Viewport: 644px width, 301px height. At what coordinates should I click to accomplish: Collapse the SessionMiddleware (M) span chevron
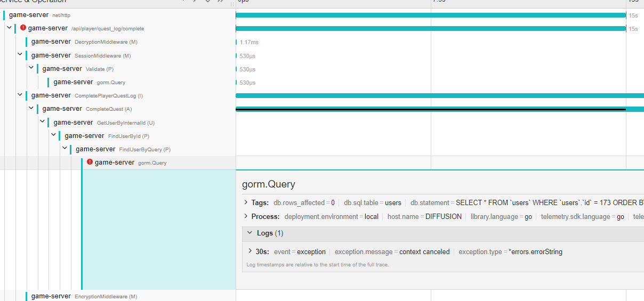[x=20, y=55]
